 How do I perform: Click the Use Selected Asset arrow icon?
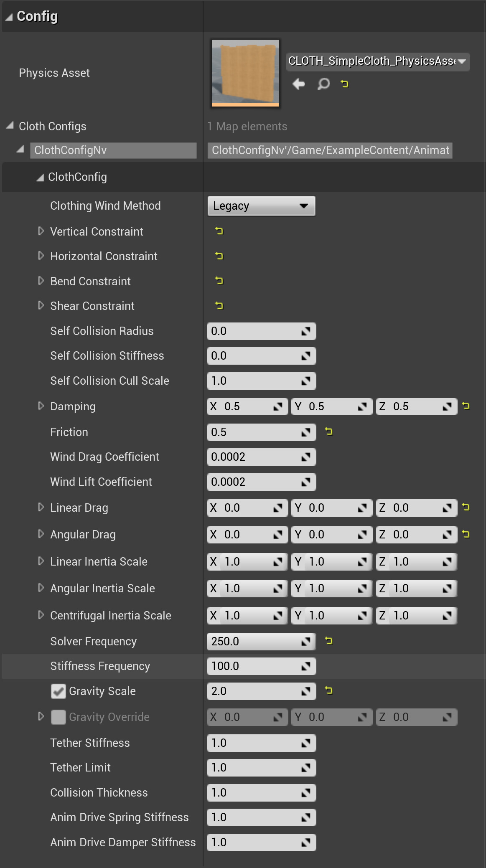coord(299,84)
